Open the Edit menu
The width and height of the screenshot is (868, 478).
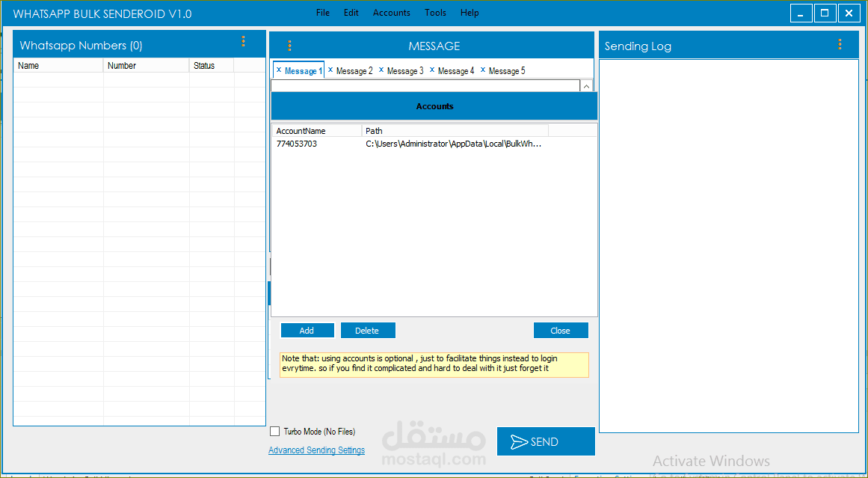tap(351, 12)
